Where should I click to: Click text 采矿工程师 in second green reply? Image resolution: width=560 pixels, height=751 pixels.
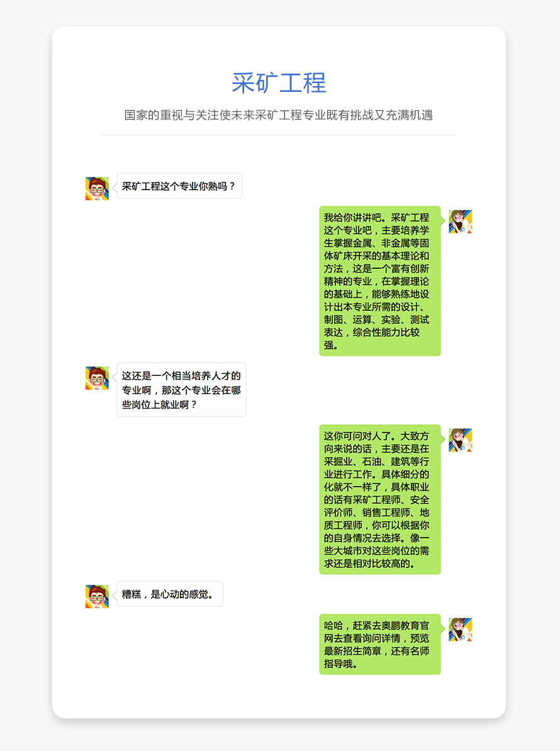tap(377, 500)
